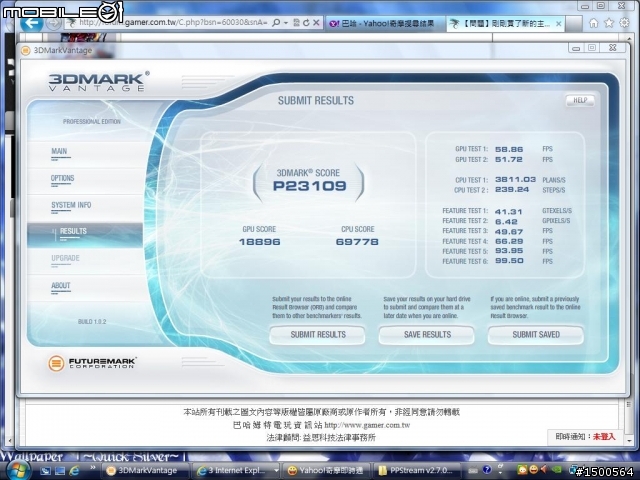This screenshot has width=640, height=480.
Task: Open the http://www.gamer.com.tw footer link
Action: [367, 425]
